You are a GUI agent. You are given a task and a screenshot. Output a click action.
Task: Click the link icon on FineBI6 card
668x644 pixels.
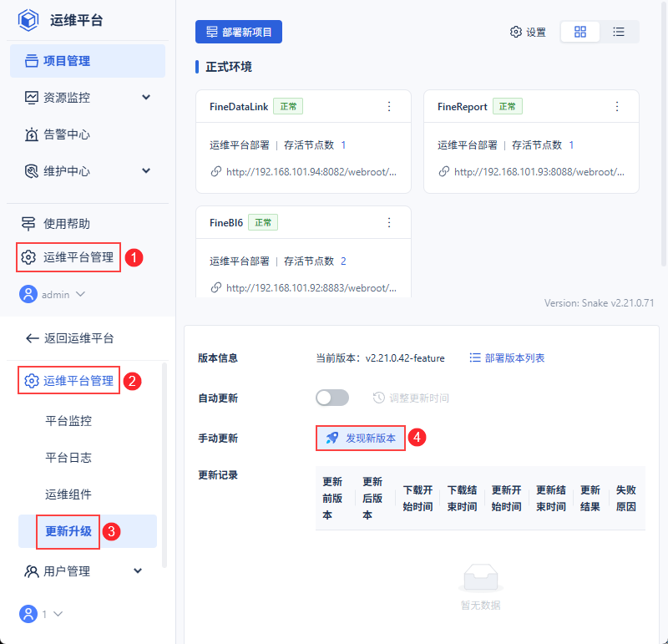pyautogui.click(x=216, y=287)
